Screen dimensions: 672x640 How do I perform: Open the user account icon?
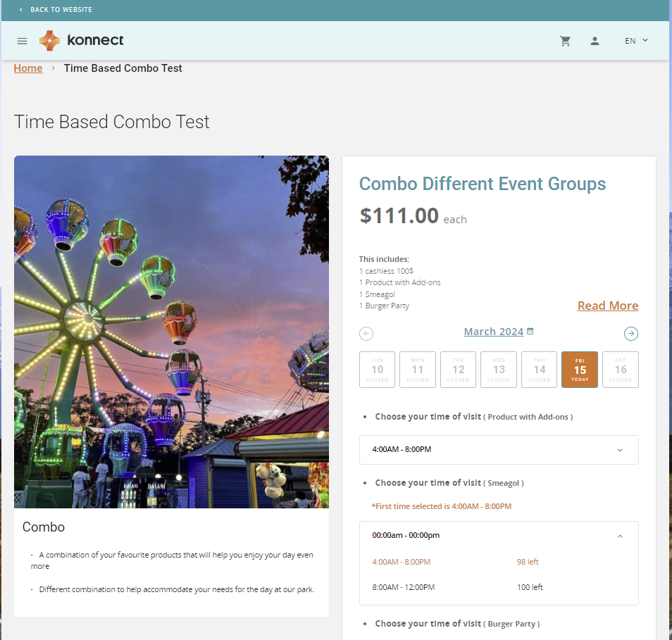[595, 41]
